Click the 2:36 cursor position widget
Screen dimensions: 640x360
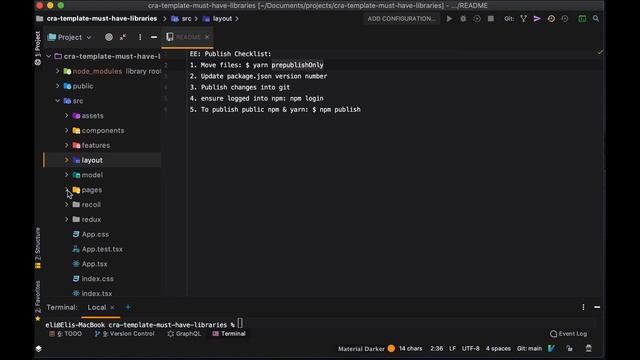436,348
